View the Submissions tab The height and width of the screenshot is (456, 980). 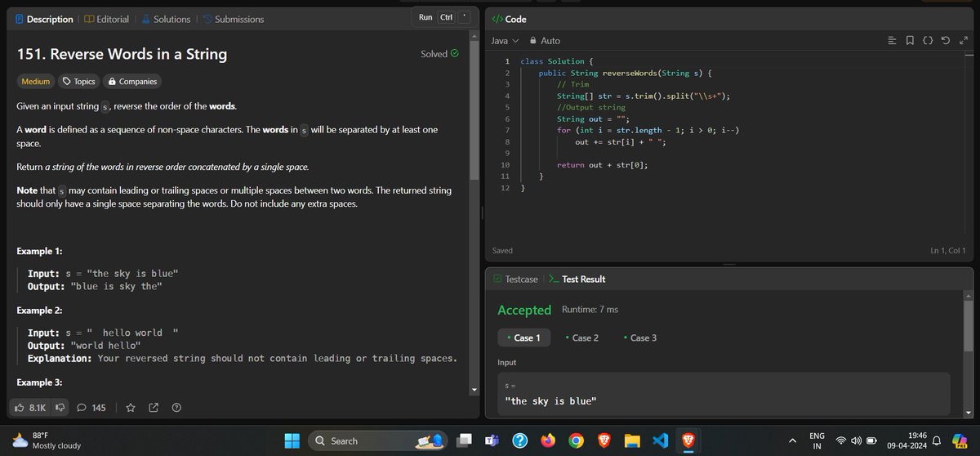pos(233,19)
